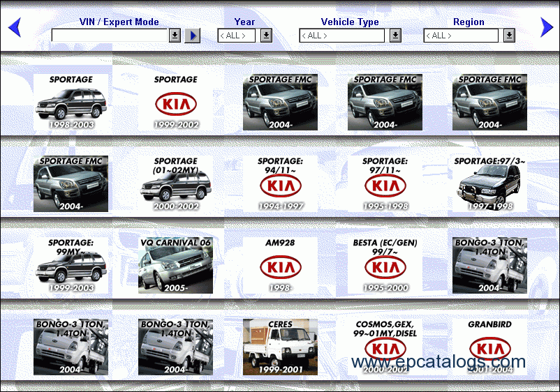
Task: Select the Sportage (01~02MY) 2000-2002 tile
Action: pyautogui.click(x=175, y=183)
